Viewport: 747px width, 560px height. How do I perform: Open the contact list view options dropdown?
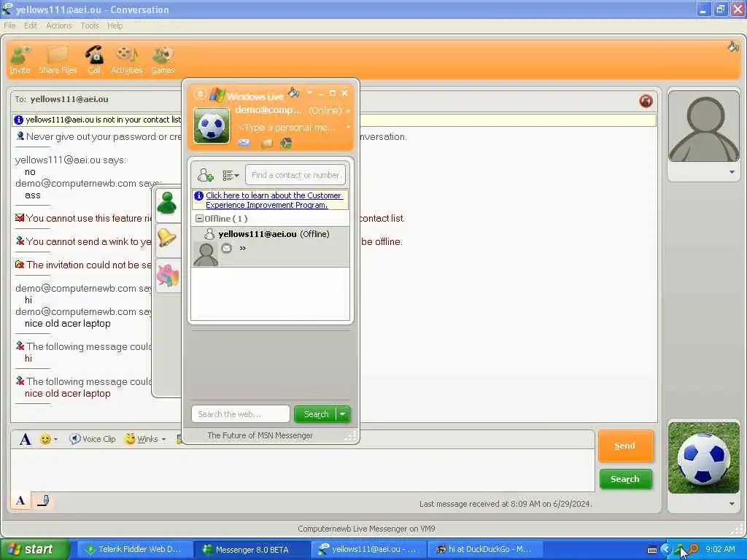(x=231, y=175)
